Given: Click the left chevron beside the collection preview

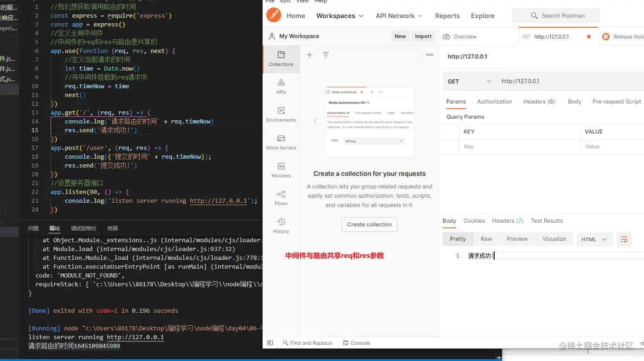Looking at the screenshot, I should (x=316, y=121).
